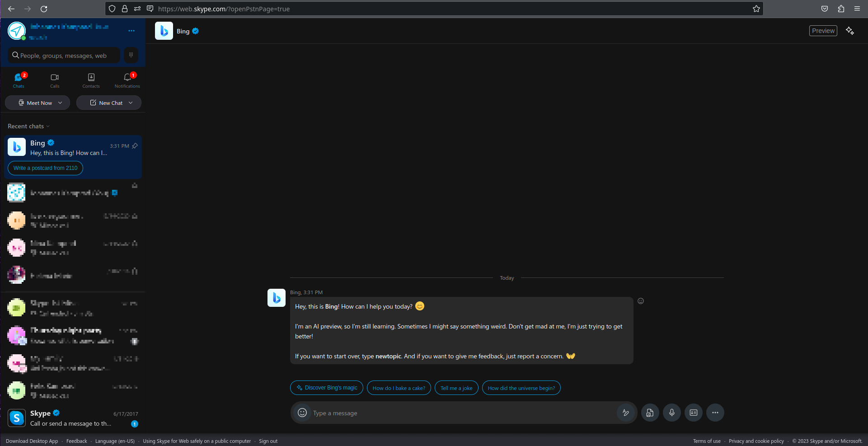Open the more options menu beside profile
The image size is (868, 446).
click(131, 31)
